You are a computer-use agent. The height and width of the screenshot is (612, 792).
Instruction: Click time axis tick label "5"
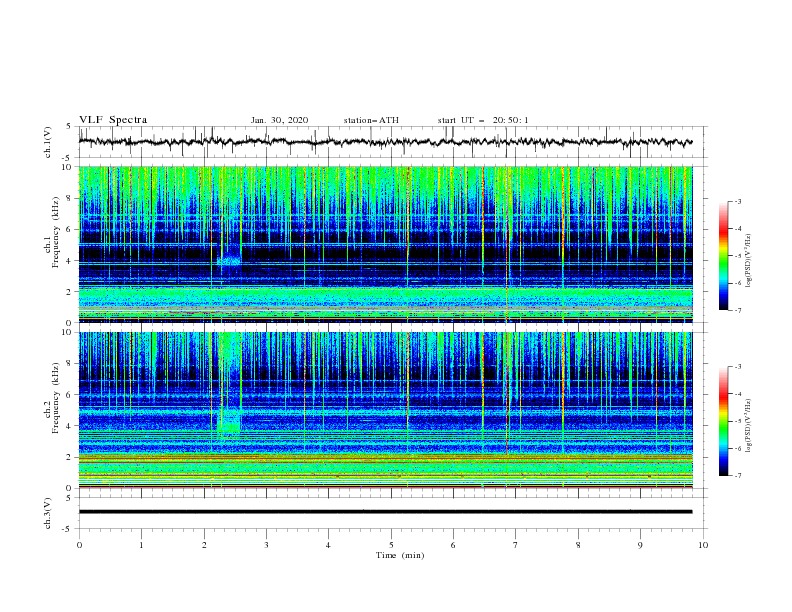391,545
